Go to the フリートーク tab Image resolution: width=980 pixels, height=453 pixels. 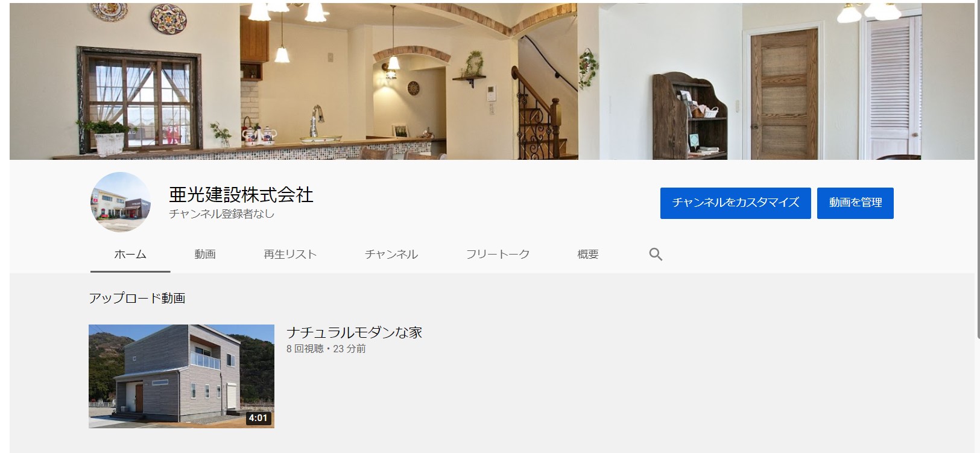pos(498,254)
